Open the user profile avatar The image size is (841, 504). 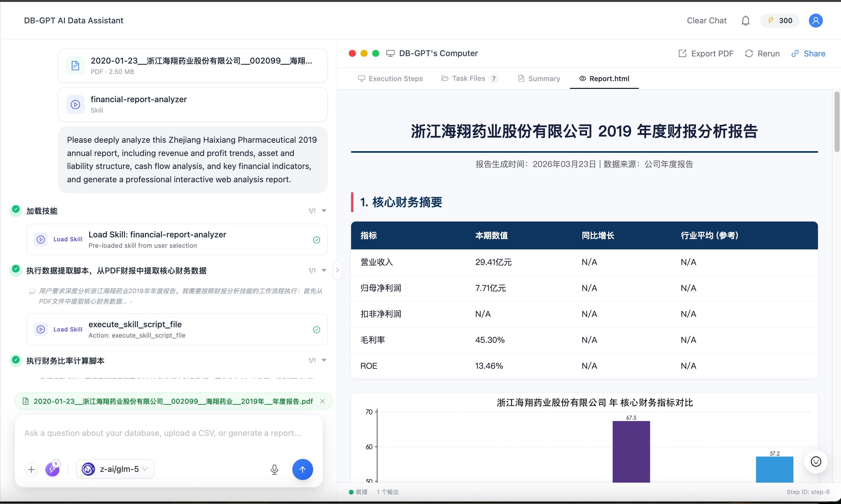click(x=815, y=21)
